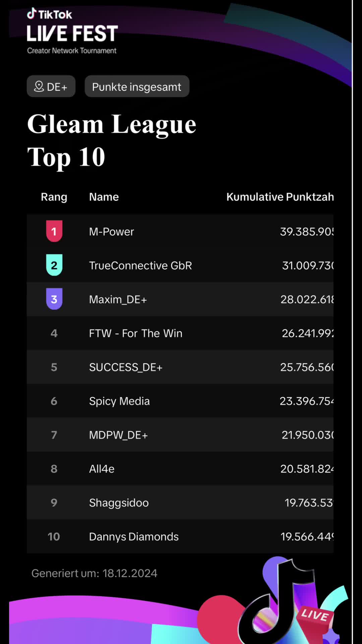Click the red rank 1 badge

[54, 231]
